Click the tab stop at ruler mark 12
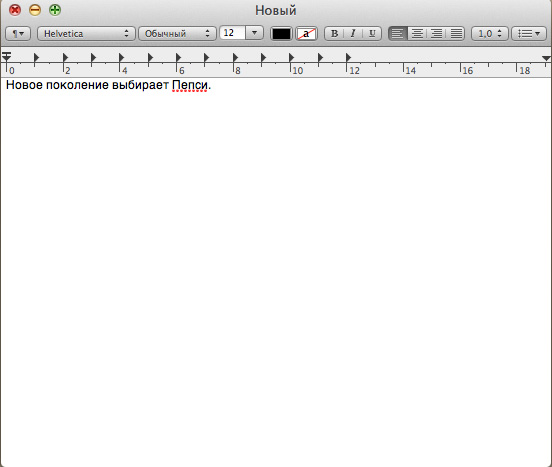 click(348, 57)
